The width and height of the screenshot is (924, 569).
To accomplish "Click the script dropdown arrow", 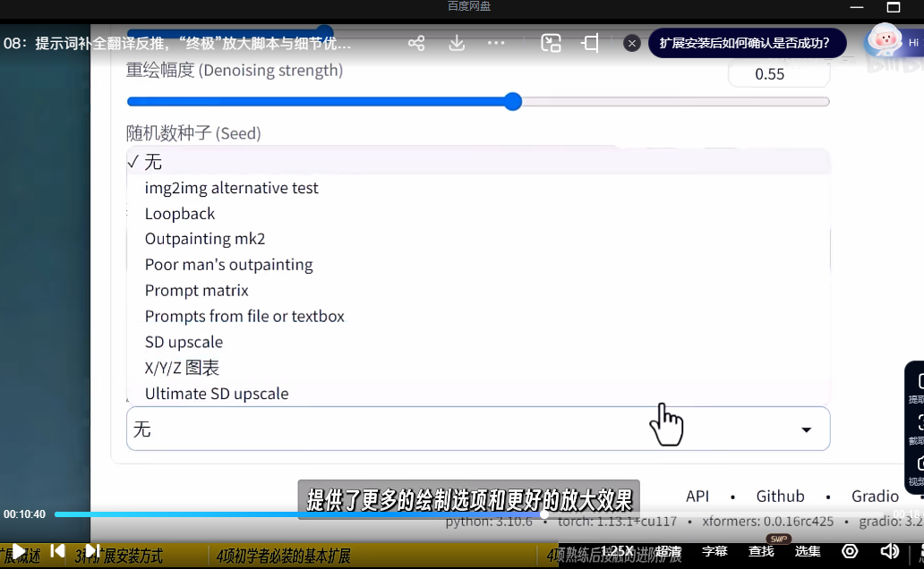I will [806, 430].
